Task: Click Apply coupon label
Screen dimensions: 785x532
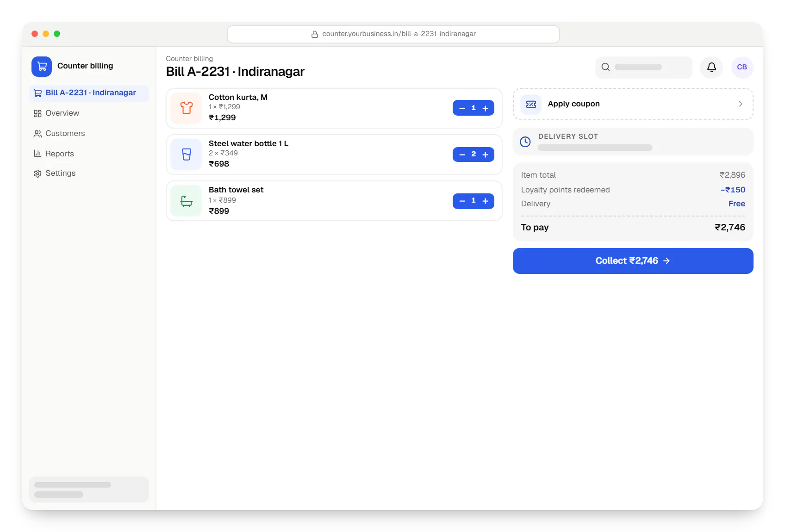Action: pyautogui.click(x=573, y=104)
